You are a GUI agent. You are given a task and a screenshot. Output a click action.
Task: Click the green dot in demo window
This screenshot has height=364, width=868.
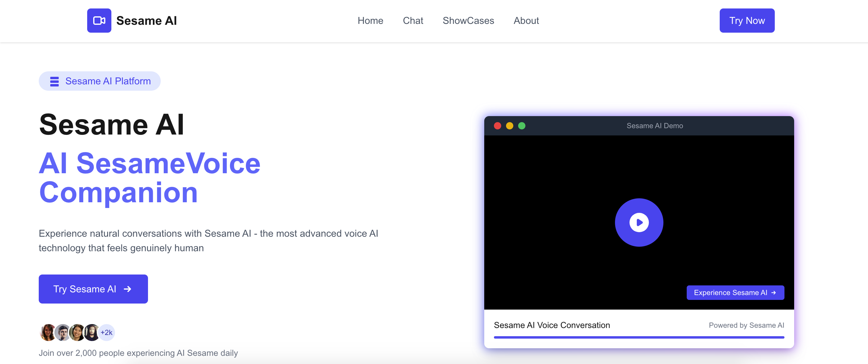coord(521,125)
